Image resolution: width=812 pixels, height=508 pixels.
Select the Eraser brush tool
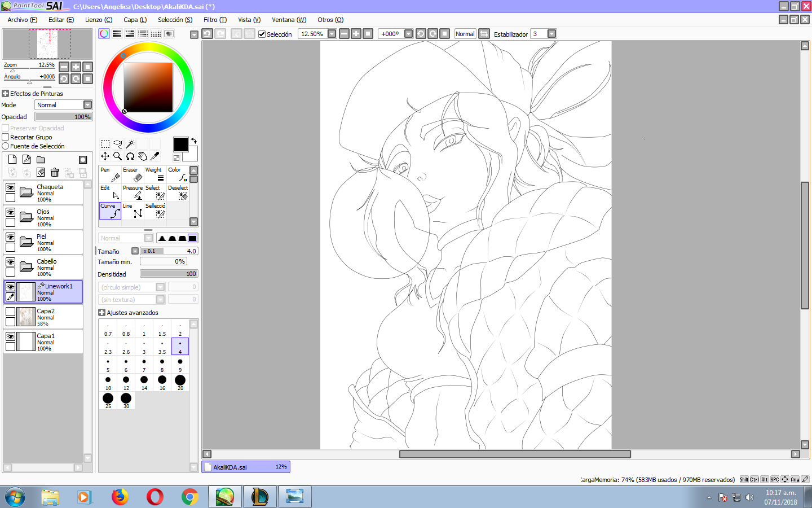[x=133, y=174]
